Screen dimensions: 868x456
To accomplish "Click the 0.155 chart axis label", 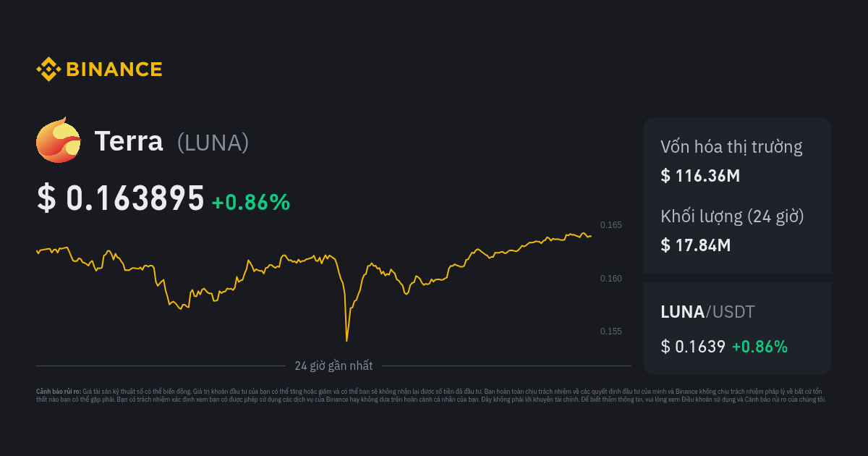I will point(610,332).
